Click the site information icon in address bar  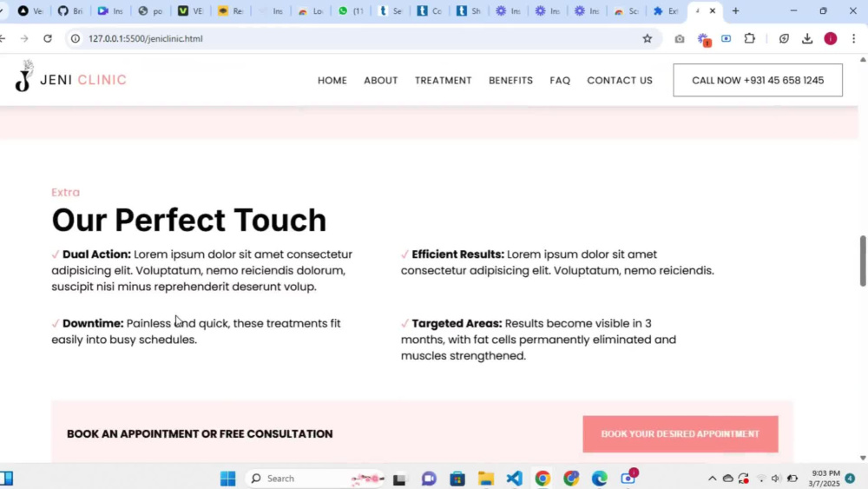coord(76,39)
